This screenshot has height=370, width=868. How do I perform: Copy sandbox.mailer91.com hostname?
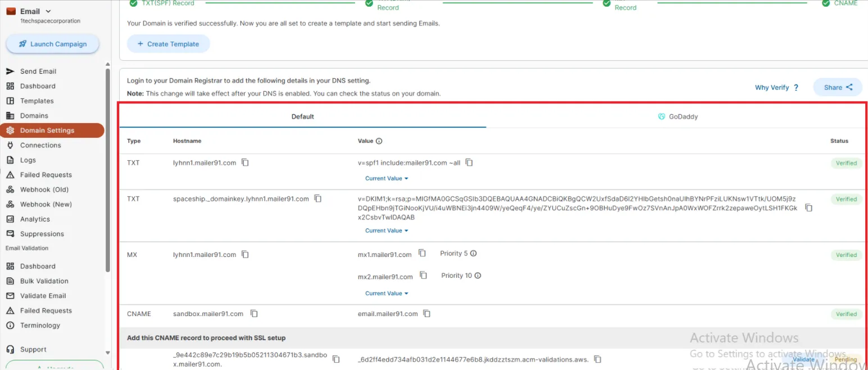point(254,313)
